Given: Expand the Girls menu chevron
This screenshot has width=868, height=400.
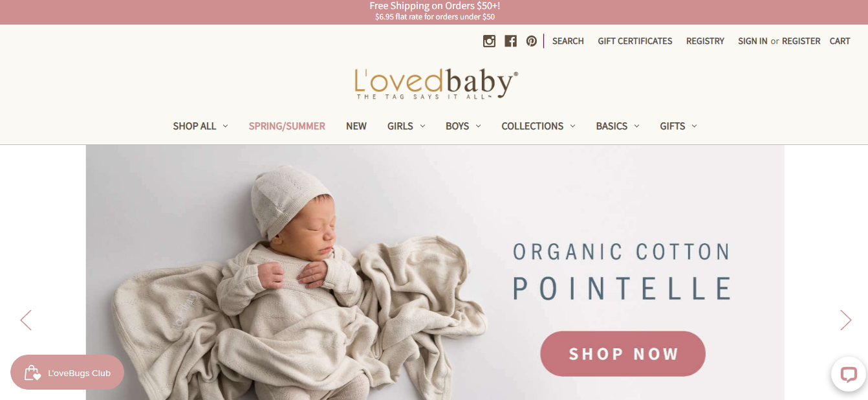Looking at the screenshot, I should pyautogui.click(x=422, y=126).
